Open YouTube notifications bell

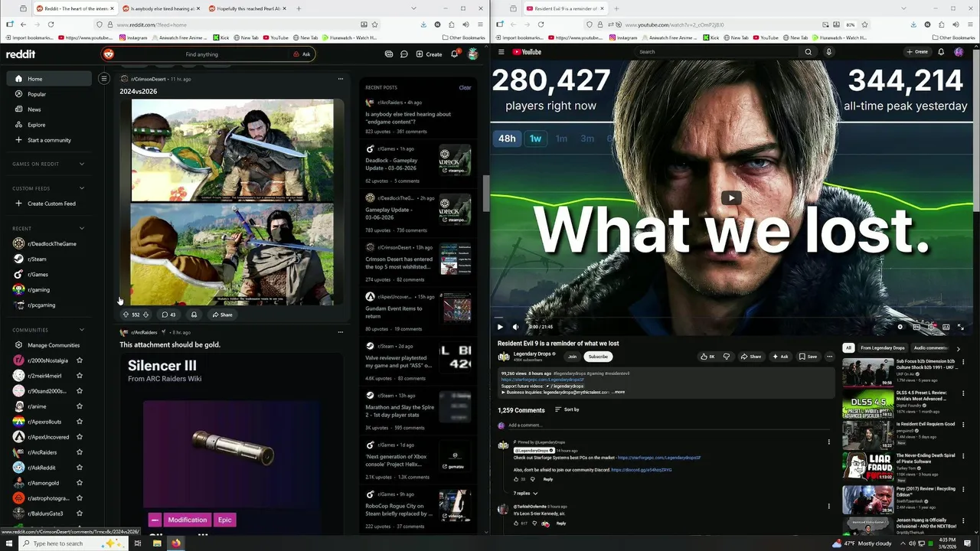coord(941,52)
